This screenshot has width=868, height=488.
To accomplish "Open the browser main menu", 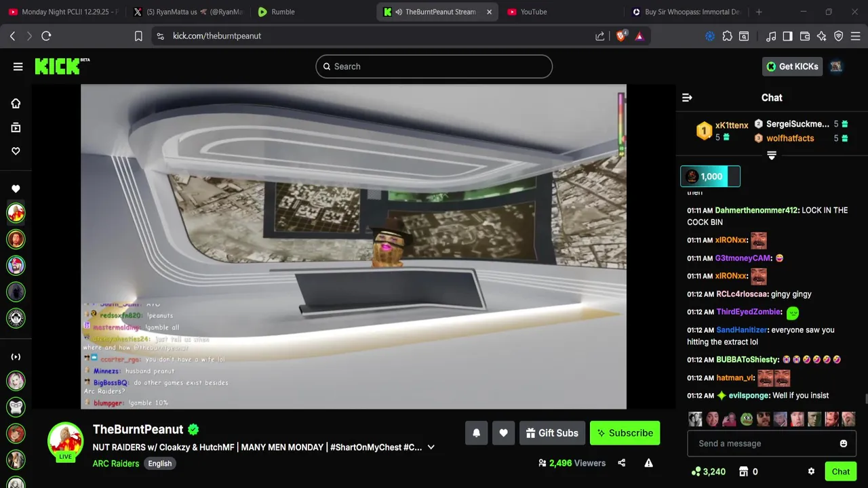I will [856, 36].
